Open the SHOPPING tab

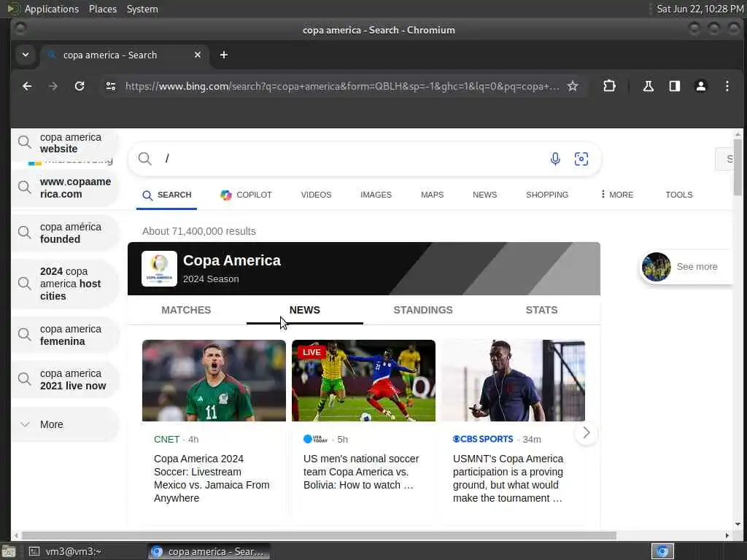pyautogui.click(x=547, y=195)
